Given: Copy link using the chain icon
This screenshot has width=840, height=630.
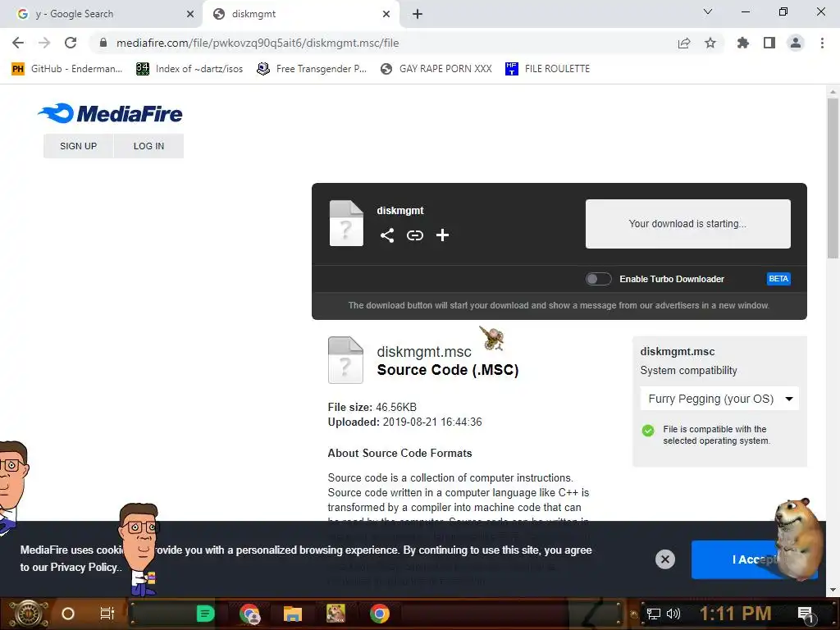Looking at the screenshot, I should (414, 235).
